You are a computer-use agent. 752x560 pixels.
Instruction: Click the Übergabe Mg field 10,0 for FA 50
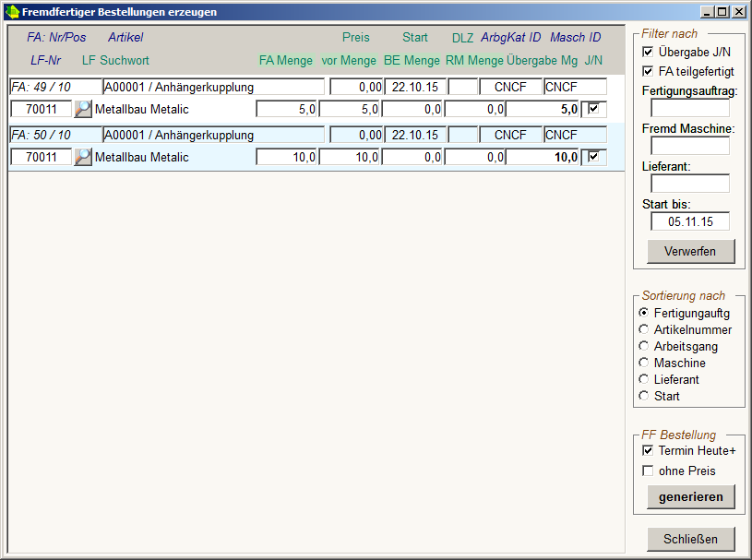tap(543, 157)
